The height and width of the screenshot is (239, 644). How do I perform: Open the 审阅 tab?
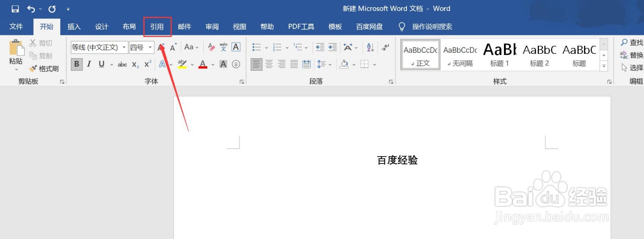pos(212,27)
